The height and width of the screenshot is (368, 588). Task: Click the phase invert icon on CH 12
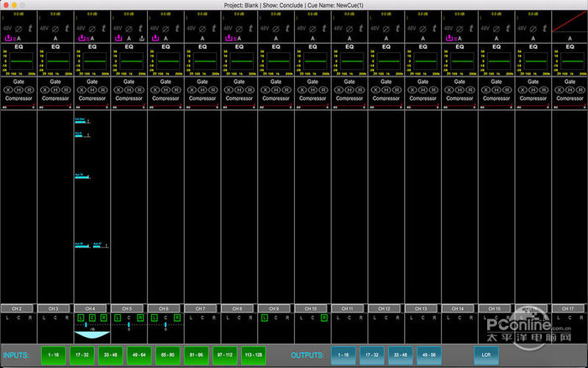point(385,28)
